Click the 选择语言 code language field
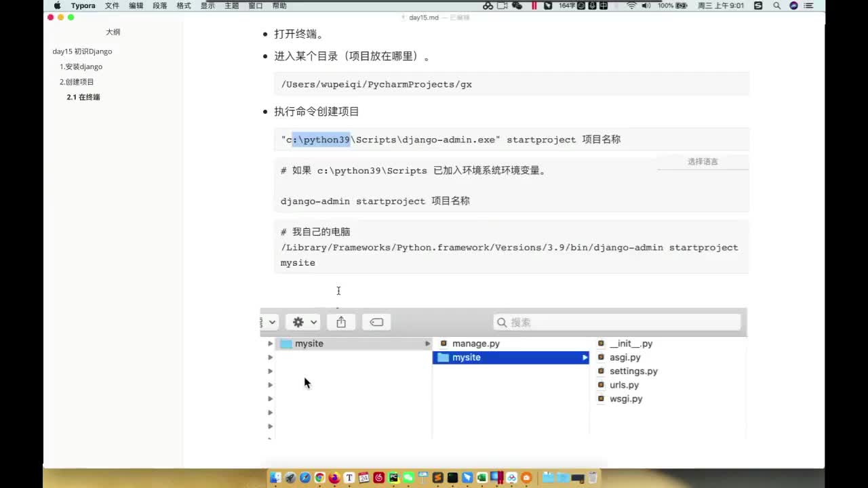868x488 pixels. 703,161
